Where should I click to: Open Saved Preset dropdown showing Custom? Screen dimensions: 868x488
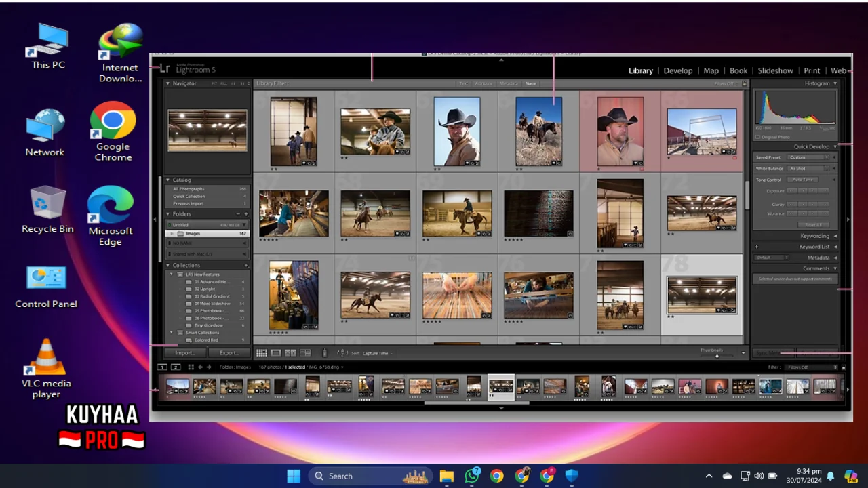(x=809, y=157)
